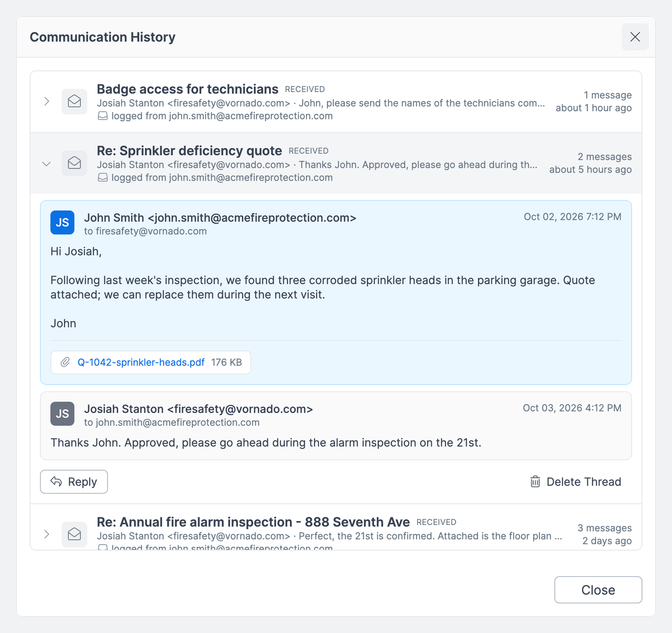The width and height of the screenshot is (672, 633).
Task: Click the reply arrow icon in Reply button
Action: pyautogui.click(x=56, y=481)
